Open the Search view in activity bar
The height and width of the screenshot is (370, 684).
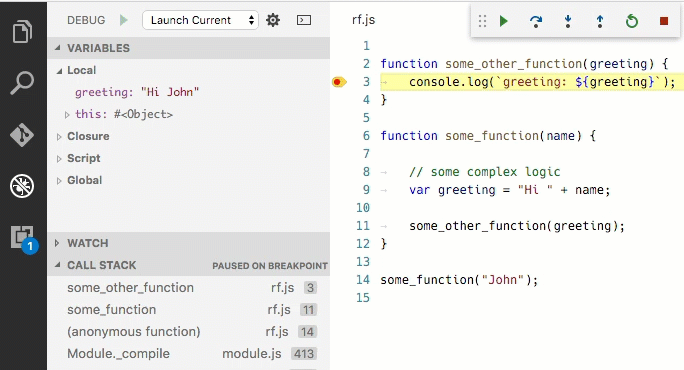pos(22,83)
